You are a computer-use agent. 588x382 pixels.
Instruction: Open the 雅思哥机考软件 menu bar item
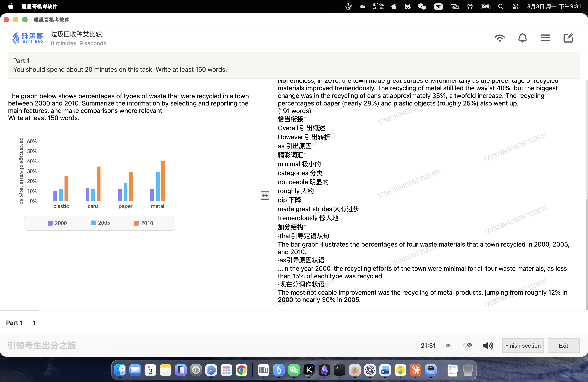click(40, 6)
